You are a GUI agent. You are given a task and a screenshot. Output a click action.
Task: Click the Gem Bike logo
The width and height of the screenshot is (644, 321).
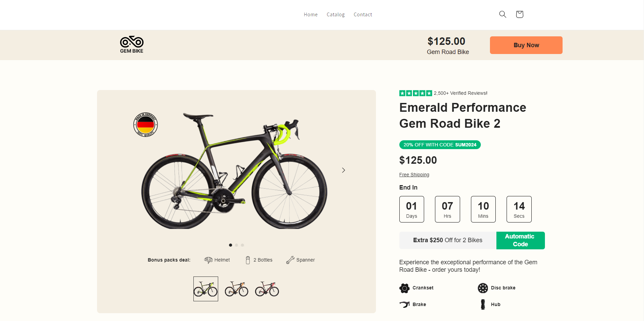point(132,44)
